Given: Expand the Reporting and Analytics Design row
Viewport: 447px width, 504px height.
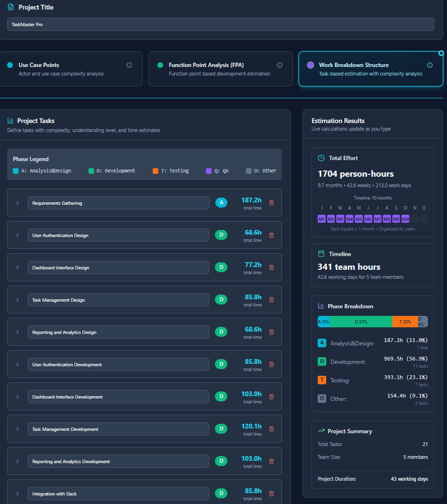Looking at the screenshot, I should [x=18, y=332].
